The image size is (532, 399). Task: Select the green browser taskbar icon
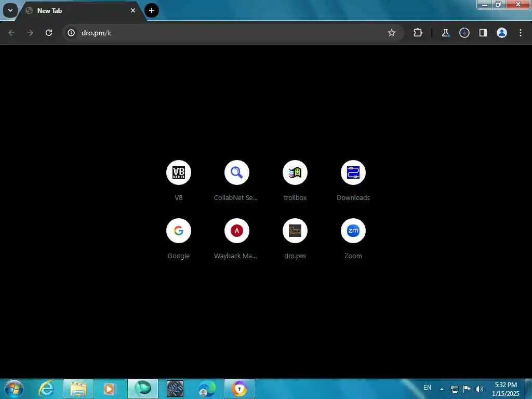pos(143,389)
